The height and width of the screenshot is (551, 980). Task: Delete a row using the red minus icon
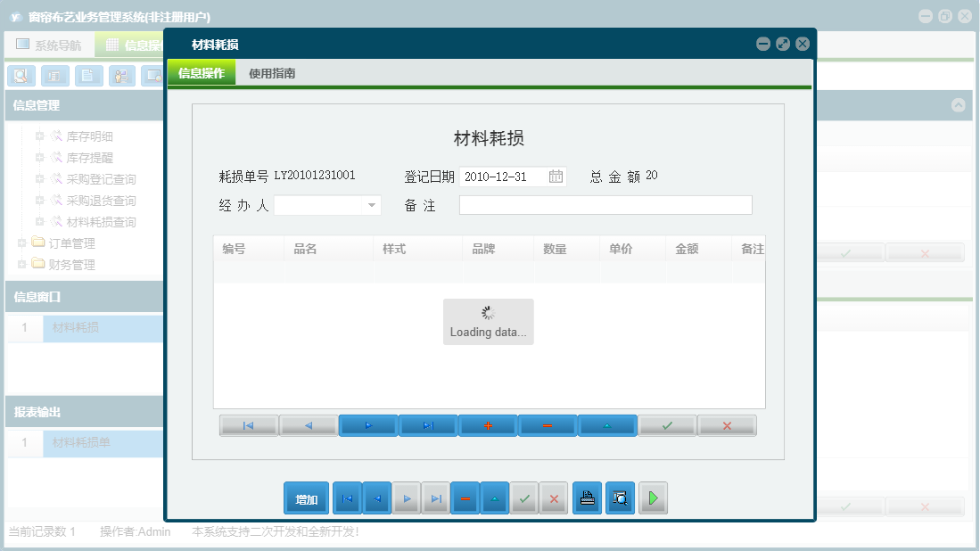(x=547, y=425)
